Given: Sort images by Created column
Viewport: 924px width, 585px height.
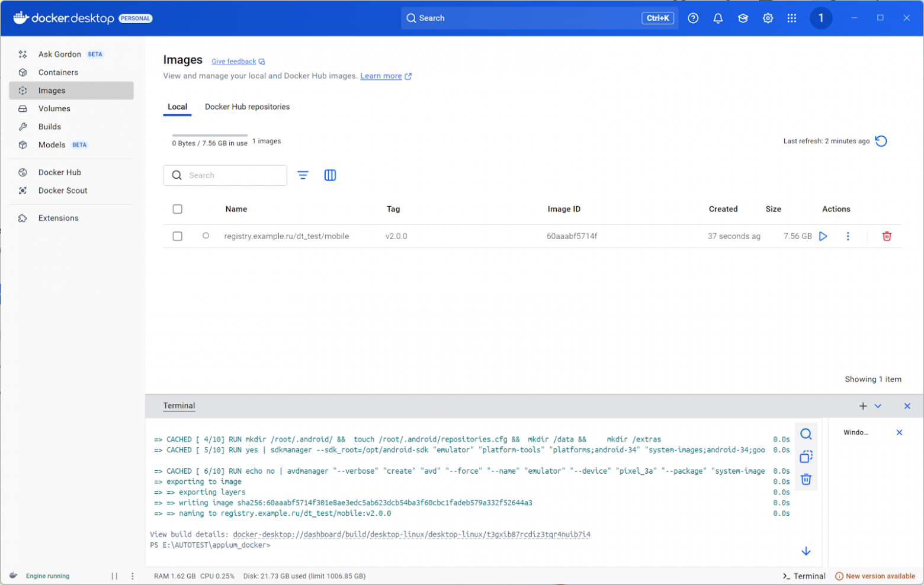Looking at the screenshot, I should [723, 209].
